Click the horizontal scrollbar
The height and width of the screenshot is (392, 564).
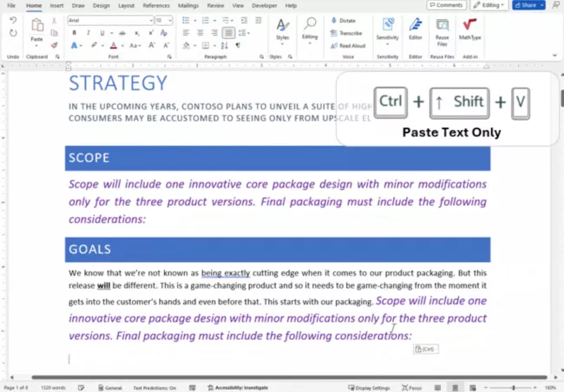pyautogui.click(x=290, y=377)
